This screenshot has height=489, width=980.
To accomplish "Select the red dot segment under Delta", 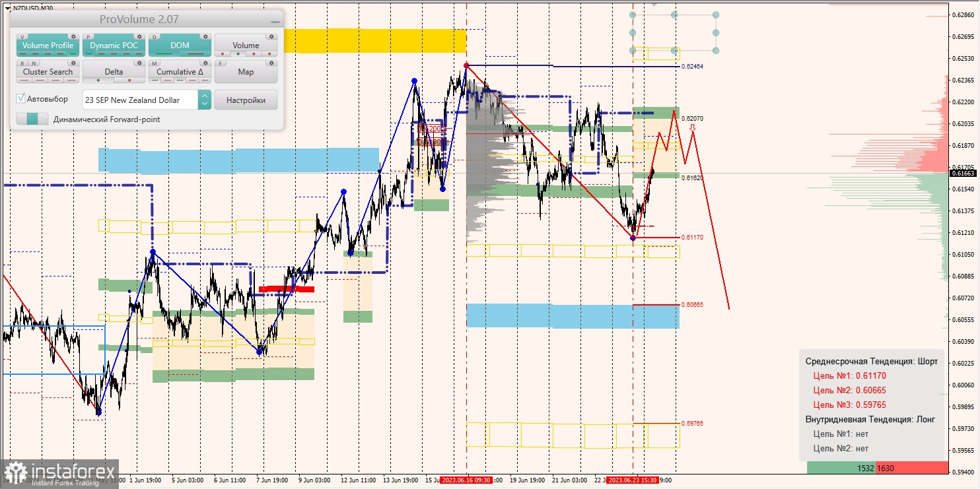I will (x=129, y=81).
